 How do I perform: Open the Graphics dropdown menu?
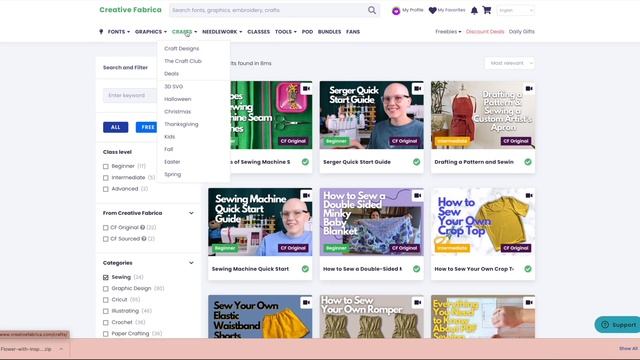click(151, 32)
